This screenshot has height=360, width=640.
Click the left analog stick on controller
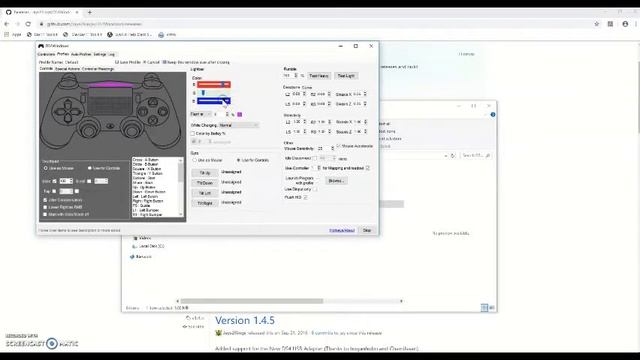pyautogui.click(x=89, y=130)
